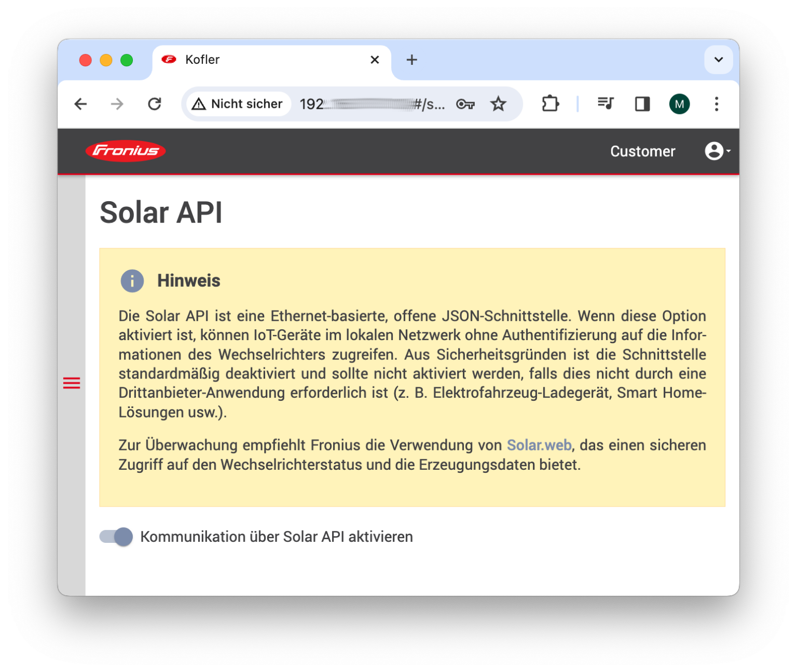Open the dropdown next to the account avatar
Viewport: 797px width, 672px height.
[x=729, y=151]
